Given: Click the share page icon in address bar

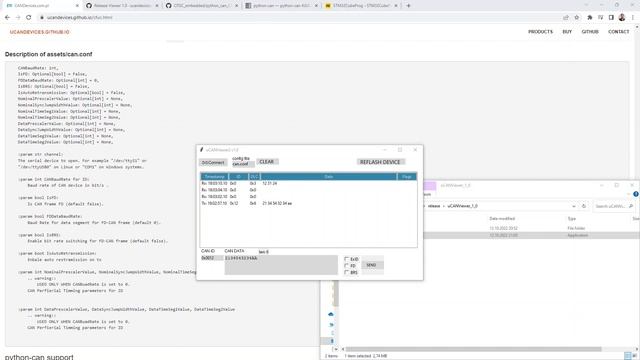Looking at the screenshot, I should click(566, 18).
